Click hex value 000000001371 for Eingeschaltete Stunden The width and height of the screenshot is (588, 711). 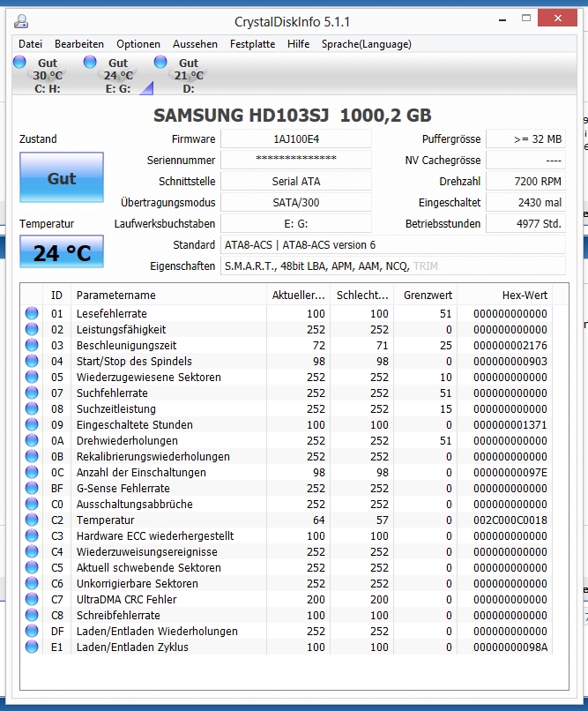[x=510, y=424]
